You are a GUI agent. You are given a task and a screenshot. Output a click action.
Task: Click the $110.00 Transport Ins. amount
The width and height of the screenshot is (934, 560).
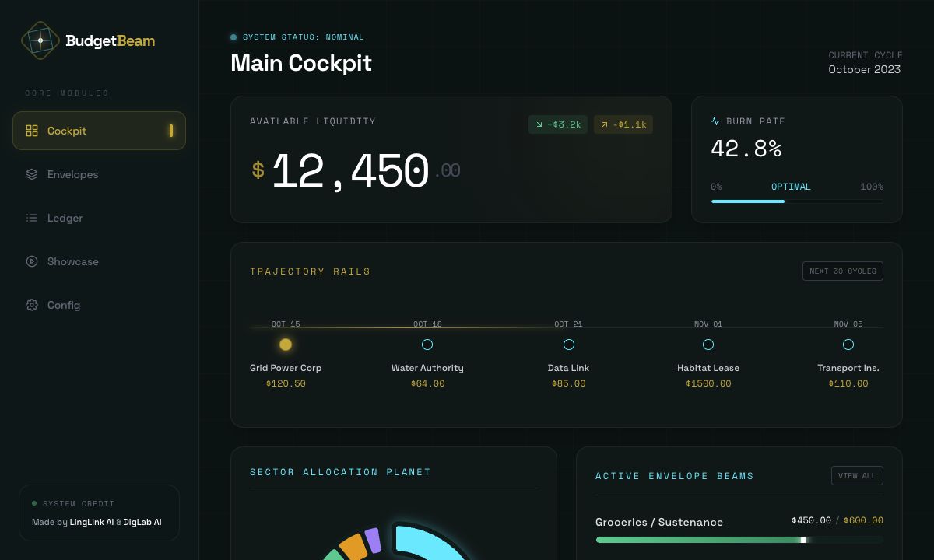[848, 383]
